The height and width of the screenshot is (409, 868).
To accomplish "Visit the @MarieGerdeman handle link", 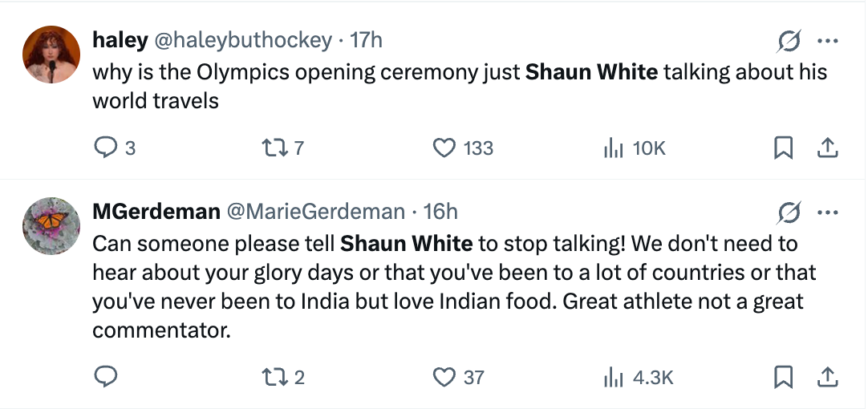I will pos(316,212).
